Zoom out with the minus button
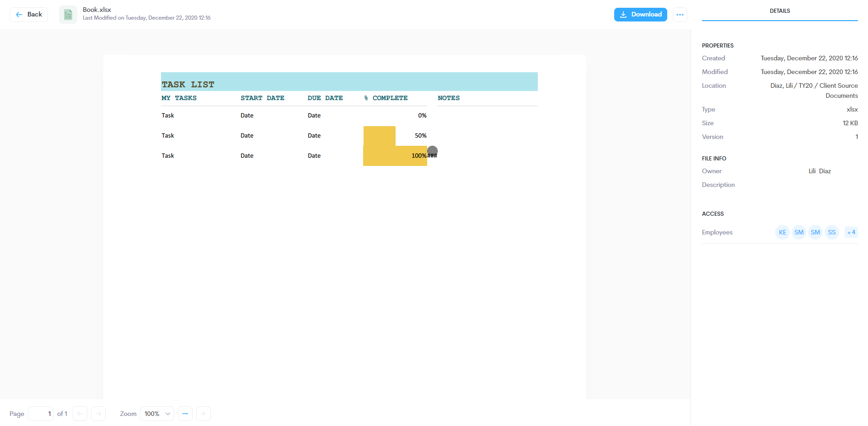This screenshot has width=868, height=426. tap(185, 414)
